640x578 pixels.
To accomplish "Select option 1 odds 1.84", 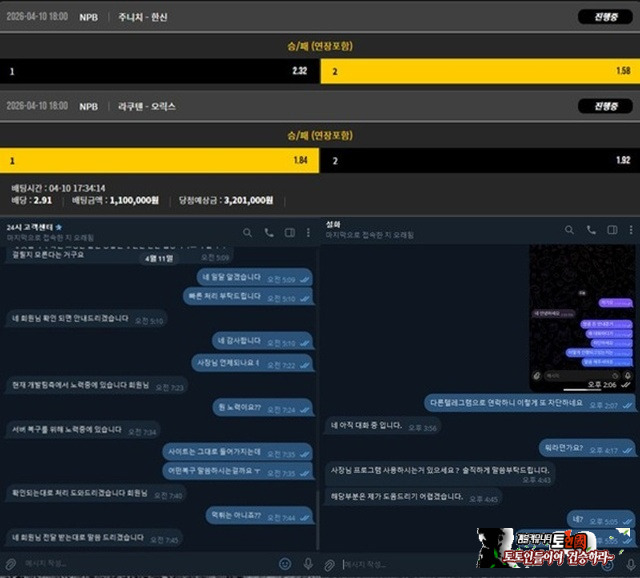I will coord(160,160).
